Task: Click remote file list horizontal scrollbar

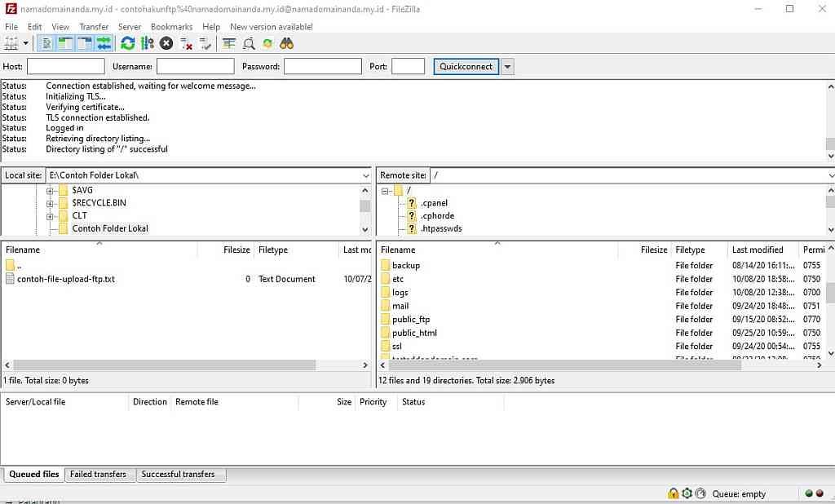Action: (x=564, y=365)
